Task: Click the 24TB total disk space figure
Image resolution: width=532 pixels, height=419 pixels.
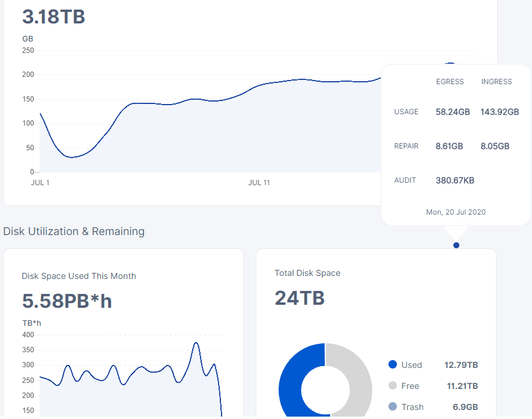Action: [300, 298]
